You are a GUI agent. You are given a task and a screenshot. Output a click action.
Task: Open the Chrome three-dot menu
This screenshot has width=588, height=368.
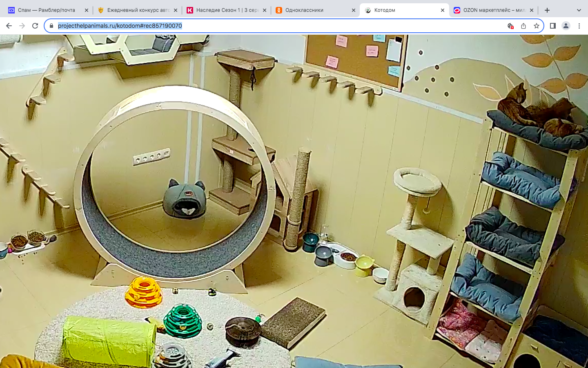[x=579, y=26]
